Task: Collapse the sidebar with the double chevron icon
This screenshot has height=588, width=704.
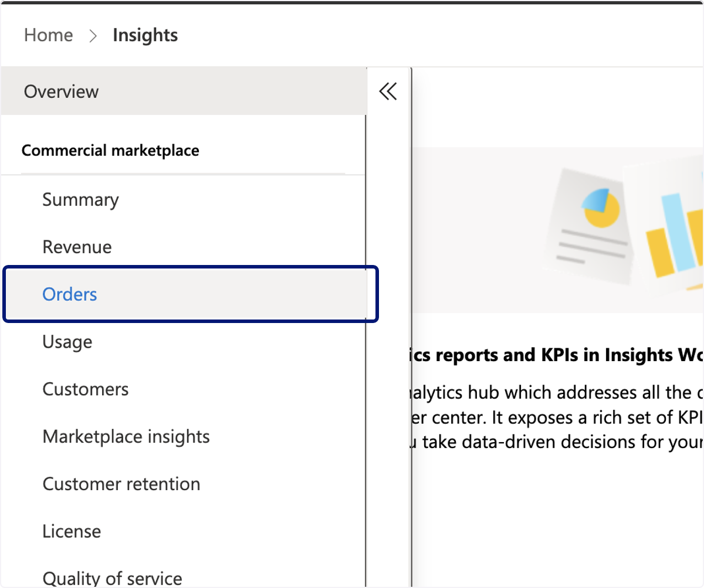Action: tap(388, 91)
